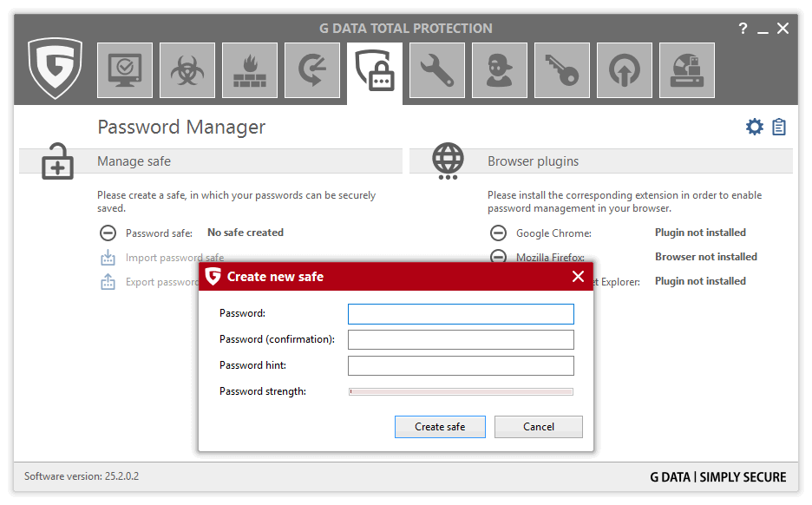The image size is (812, 505).
Task: Click the Password strength bar
Action: [x=461, y=392]
